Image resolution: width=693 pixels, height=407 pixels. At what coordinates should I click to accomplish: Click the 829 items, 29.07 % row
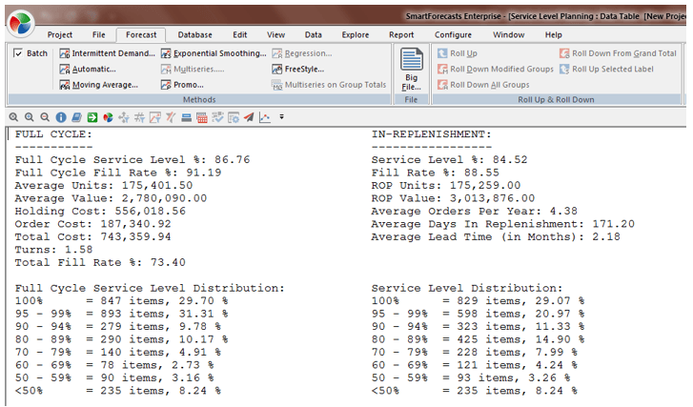[478, 301]
